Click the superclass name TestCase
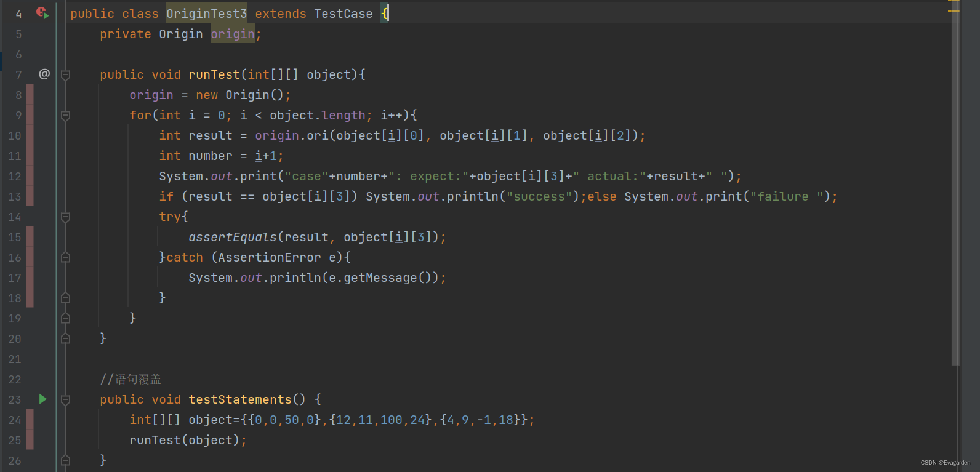 coord(343,14)
